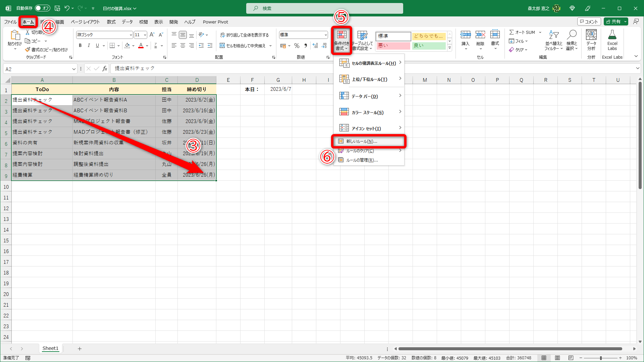Toggle the wrap text option

tap(245, 35)
